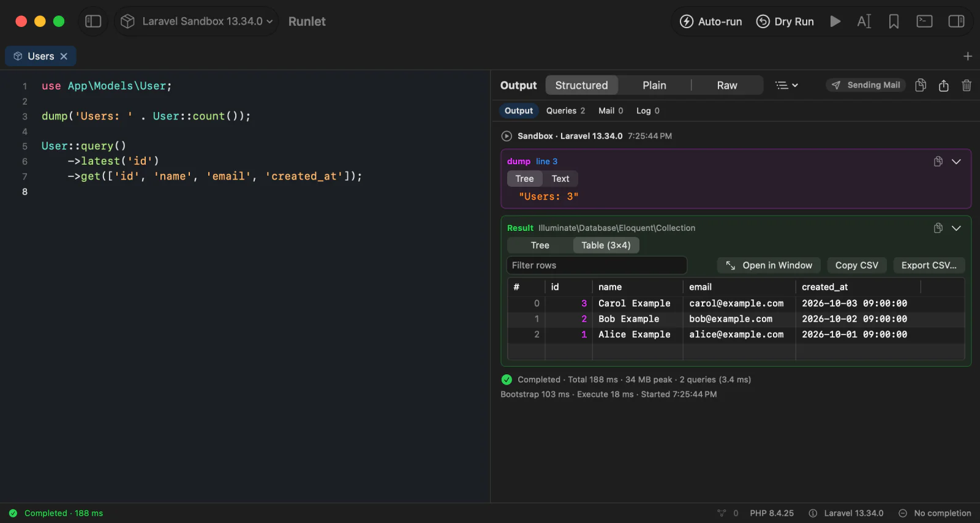
Task: Click the Copy CSV button
Action: click(857, 265)
